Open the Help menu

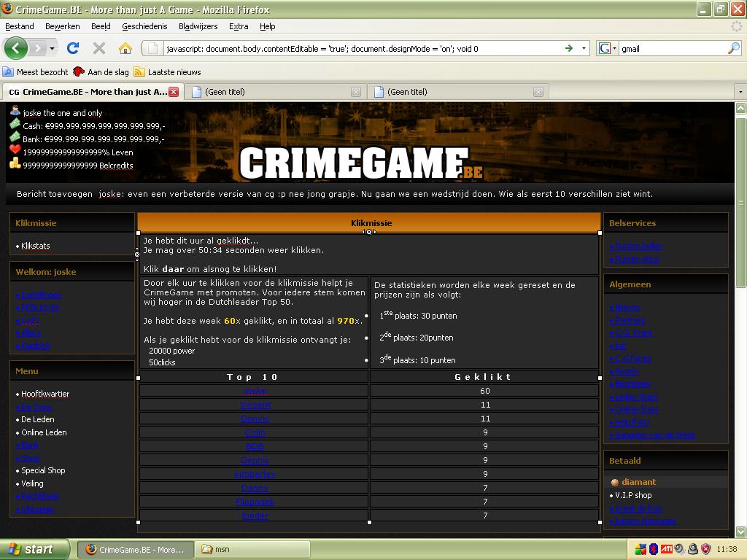[x=267, y=26]
